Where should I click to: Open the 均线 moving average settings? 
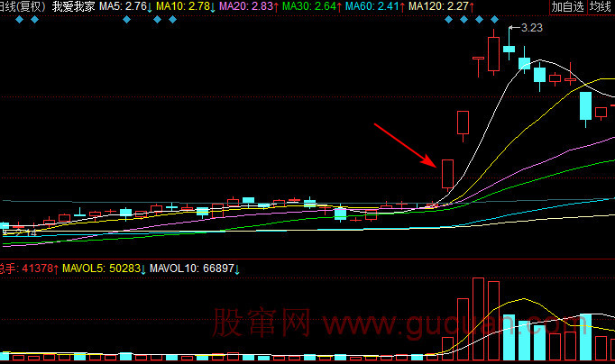point(601,7)
